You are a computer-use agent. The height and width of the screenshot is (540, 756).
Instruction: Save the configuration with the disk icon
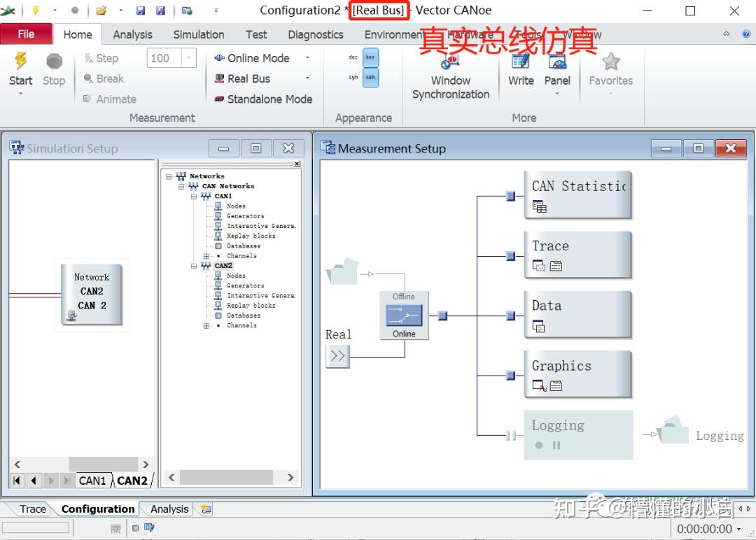(141, 9)
